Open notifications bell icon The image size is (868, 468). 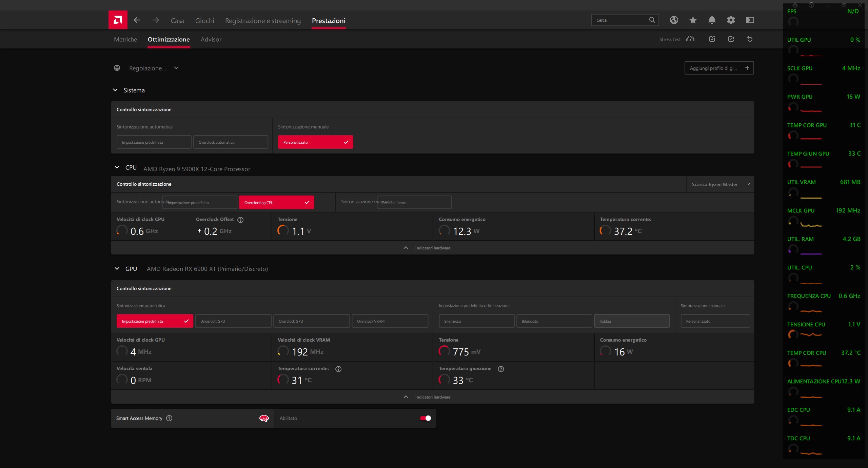[712, 20]
